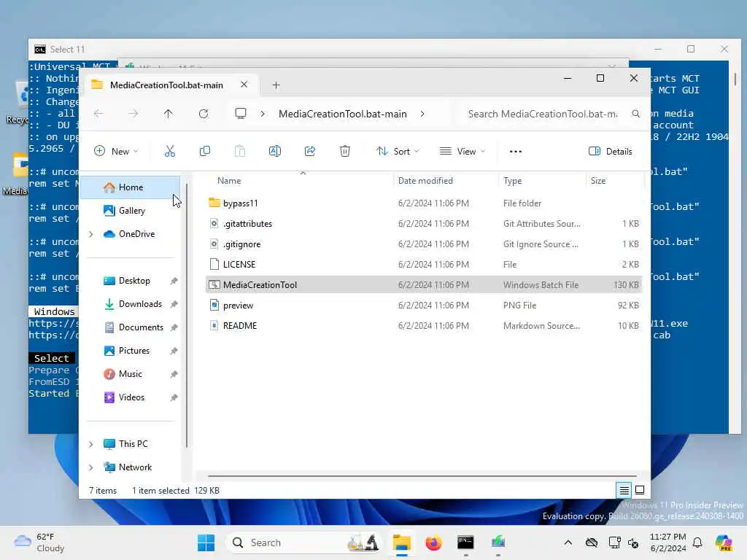
Task: Click the horizontal scrollbar in file list
Action: click(x=422, y=475)
